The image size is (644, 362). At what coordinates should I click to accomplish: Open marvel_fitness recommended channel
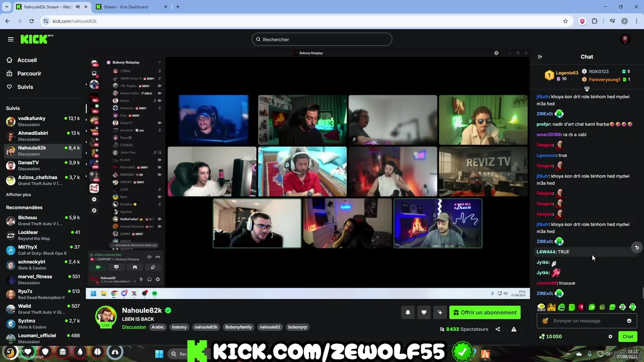click(x=43, y=279)
